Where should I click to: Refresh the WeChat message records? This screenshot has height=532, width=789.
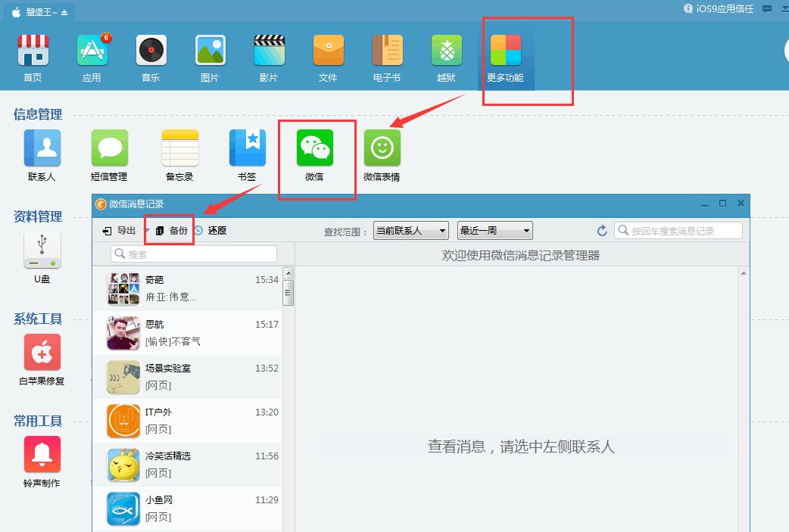pos(602,231)
